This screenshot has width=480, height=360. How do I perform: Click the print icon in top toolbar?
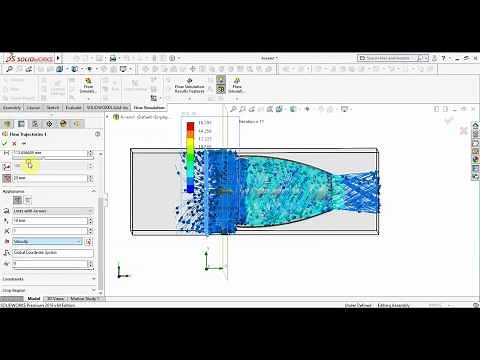pyautogui.click(x=113, y=58)
